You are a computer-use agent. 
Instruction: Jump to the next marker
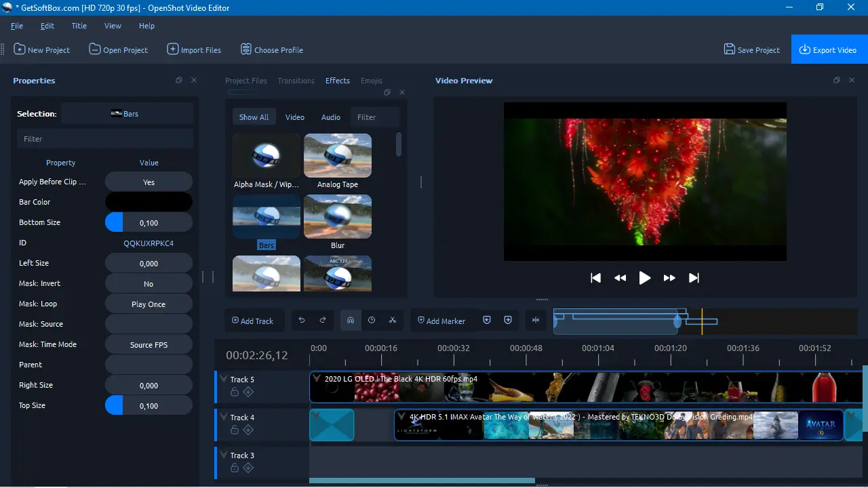508,321
